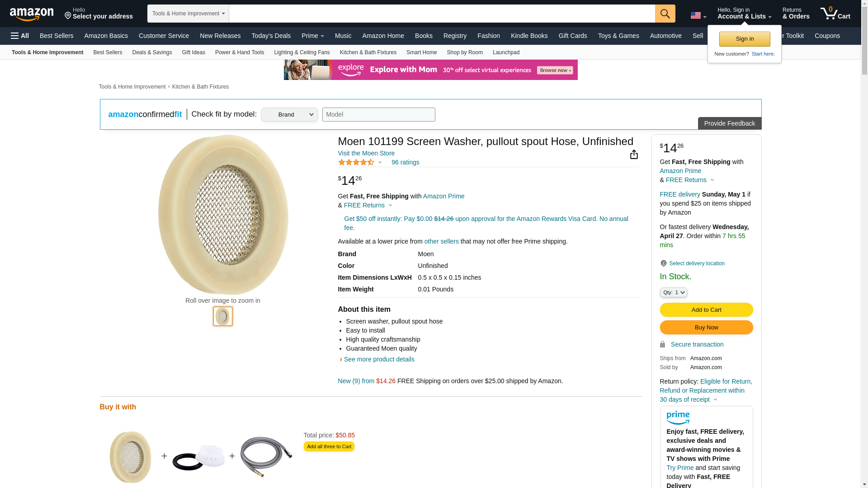This screenshot has height=488, width=868.
Task: Click the search magnifier button
Action: click(x=665, y=14)
